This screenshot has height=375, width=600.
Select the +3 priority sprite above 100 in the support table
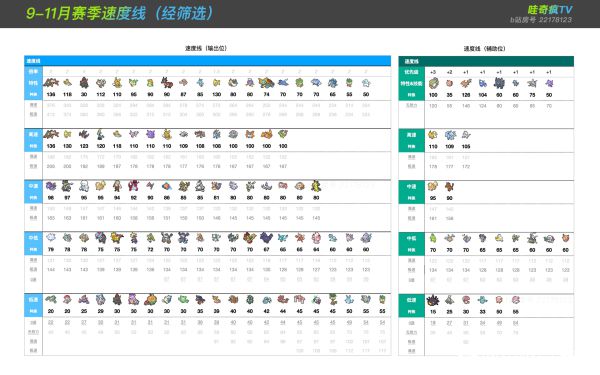(433, 83)
